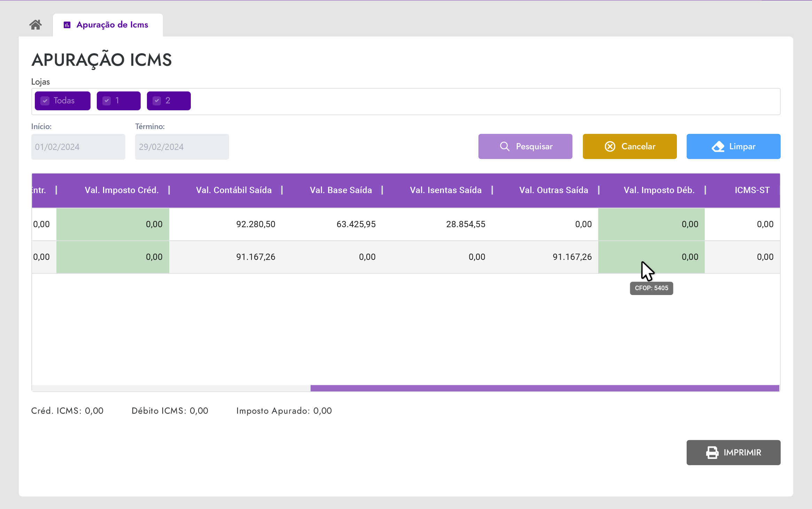The height and width of the screenshot is (509, 812).
Task: Toggle store 2 checkbox
Action: (157, 101)
